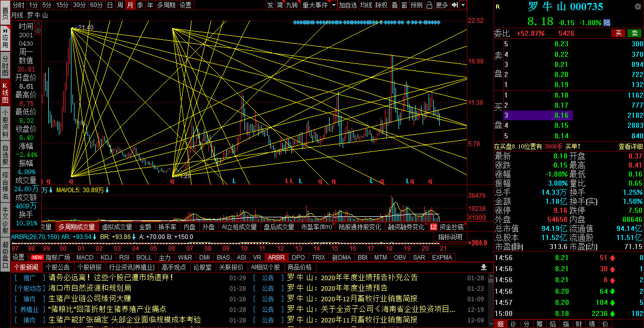This screenshot has width=644, height=328.
Task: Open the info panel gear settings
Action: 38,31
